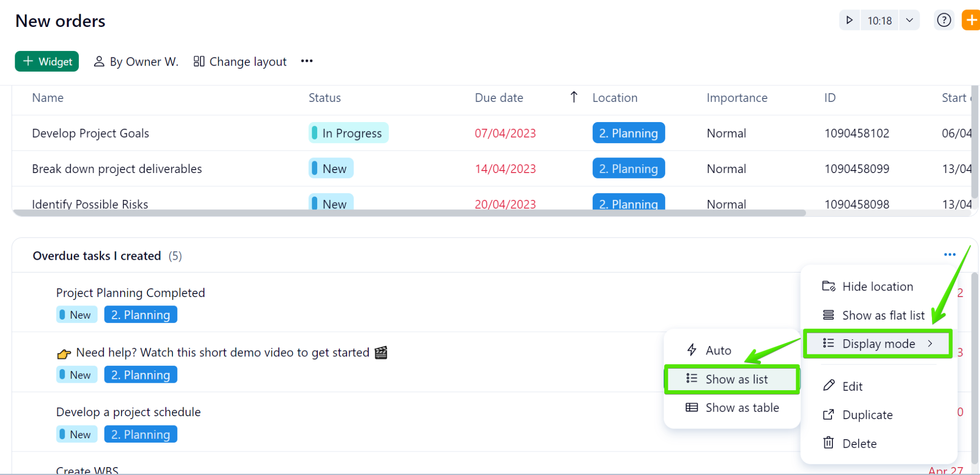Screen dimensions: 980x475
Task: Open the timer dropdown arrow
Action: pyautogui.click(x=909, y=21)
